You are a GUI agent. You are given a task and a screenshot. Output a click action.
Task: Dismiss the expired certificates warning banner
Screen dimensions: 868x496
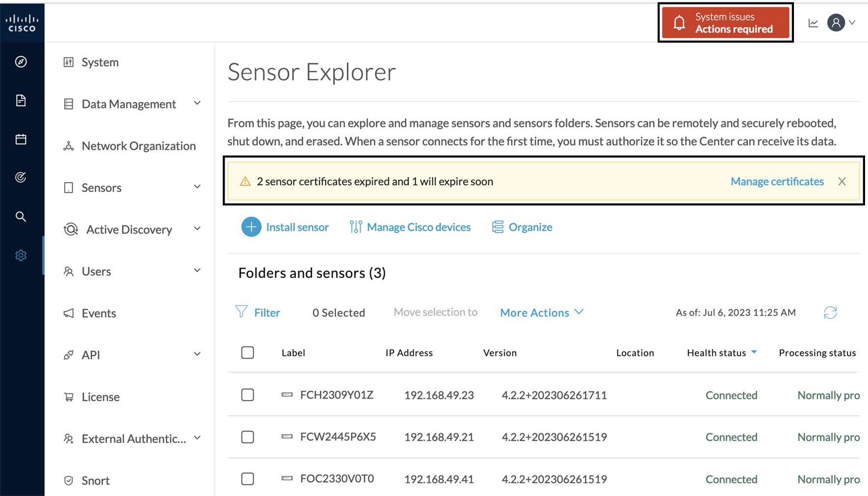coord(842,181)
